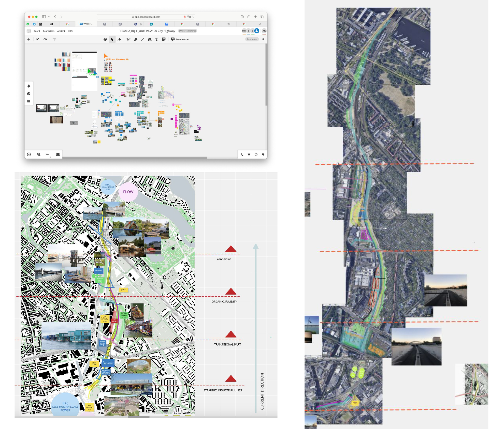Start an audio call with the phone icon
This screenshot has height=429, width=504.
(242, 155)
